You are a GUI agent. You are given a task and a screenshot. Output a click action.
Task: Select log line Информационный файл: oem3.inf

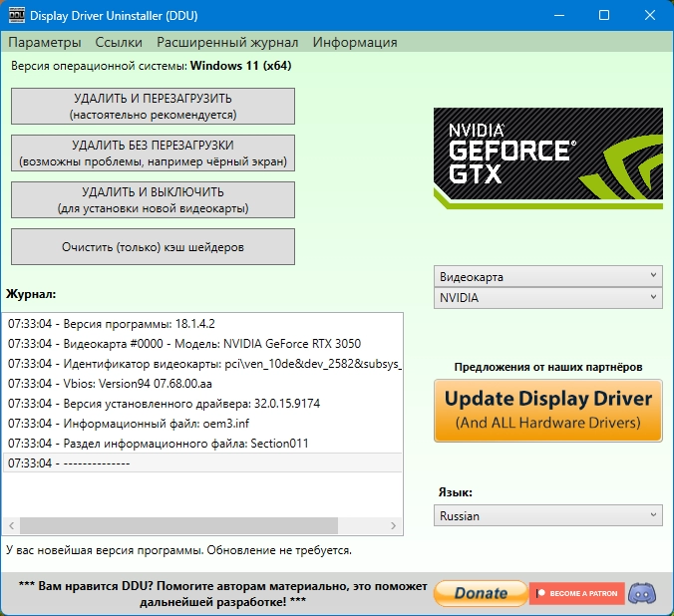pyautogui.click(x=202, y=424)
